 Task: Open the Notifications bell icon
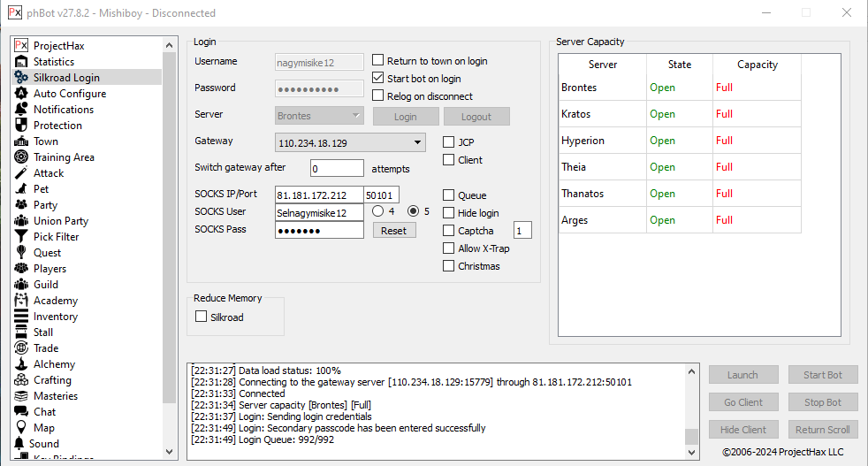[21, 110]
